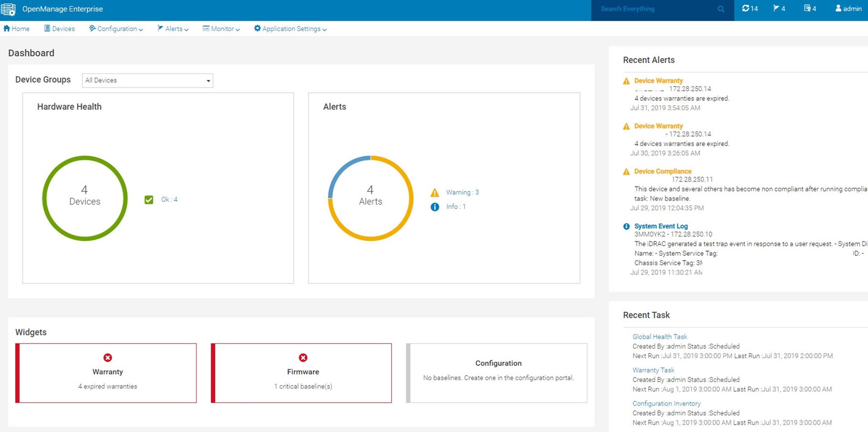Click the Devices list icon
868x432 pixels.
point(47,28)
